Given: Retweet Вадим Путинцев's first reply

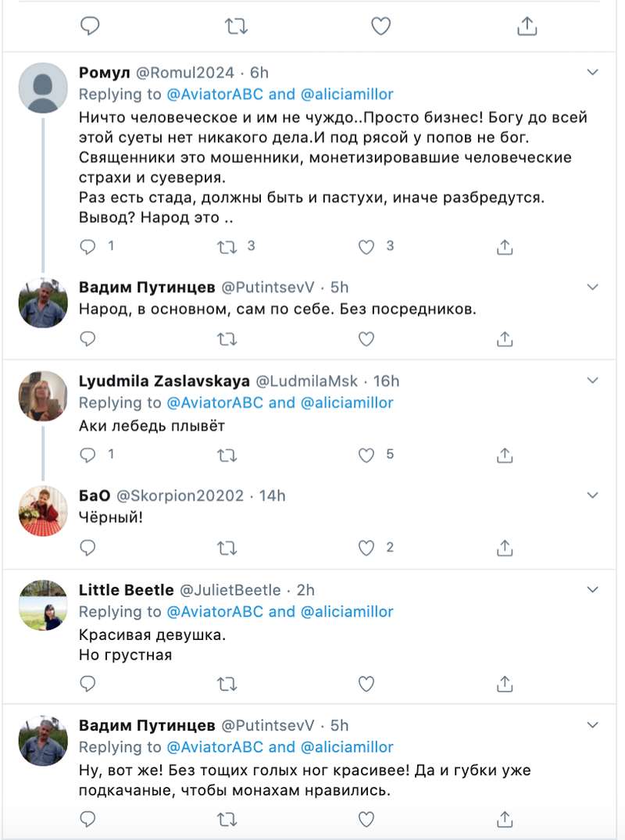Looking at the screenshot, I should pyautogui.click(x=227, y=339).
